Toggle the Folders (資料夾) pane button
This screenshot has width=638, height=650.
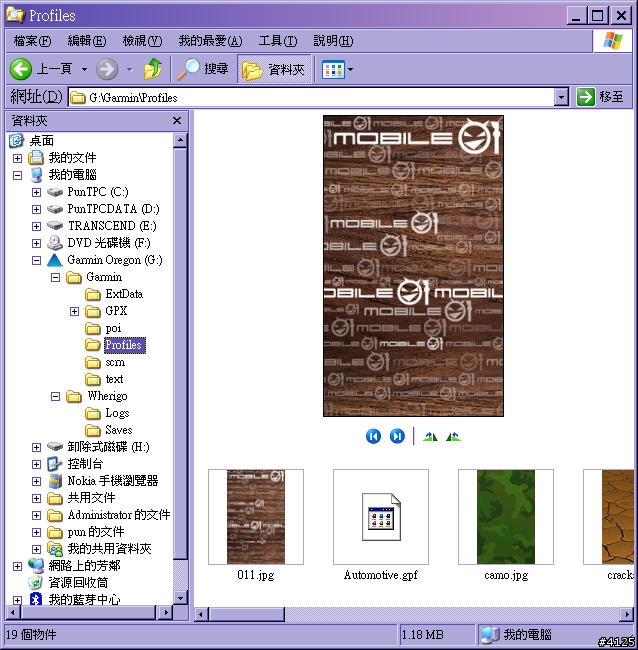(x=274, y=69)
